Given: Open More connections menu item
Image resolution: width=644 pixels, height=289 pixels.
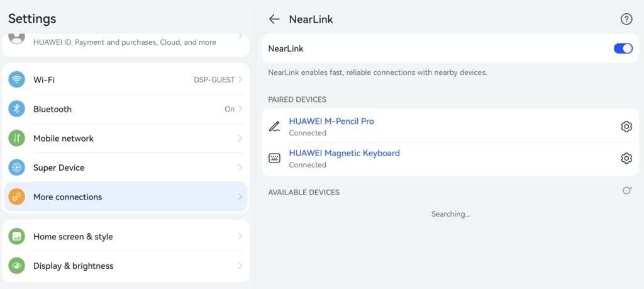Looking at the screenshot, I should pos(126,197).
